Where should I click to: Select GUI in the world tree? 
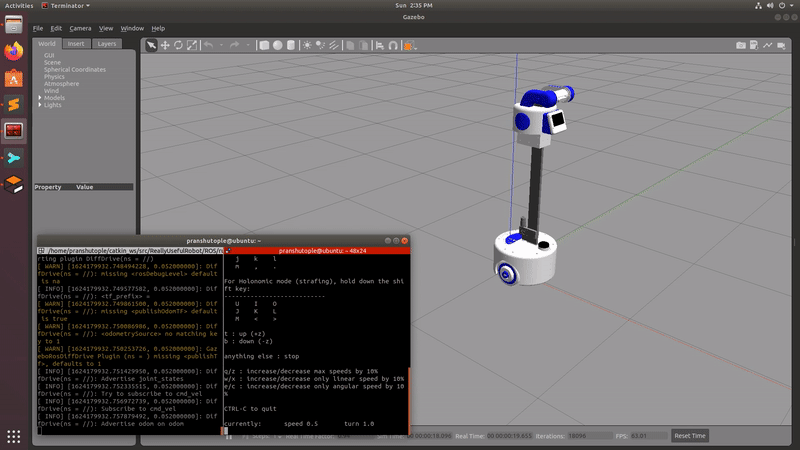point(49,55)
